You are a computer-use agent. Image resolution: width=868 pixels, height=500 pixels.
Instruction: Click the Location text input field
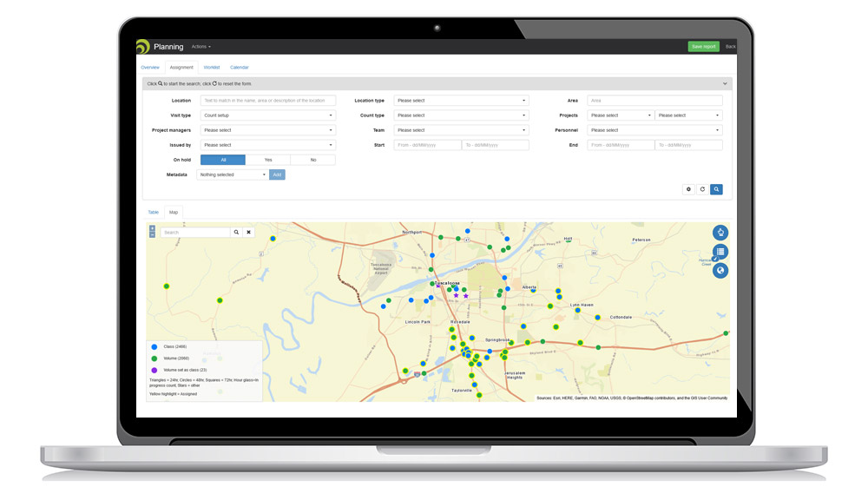pyautogui.click(x=267, y=101)
